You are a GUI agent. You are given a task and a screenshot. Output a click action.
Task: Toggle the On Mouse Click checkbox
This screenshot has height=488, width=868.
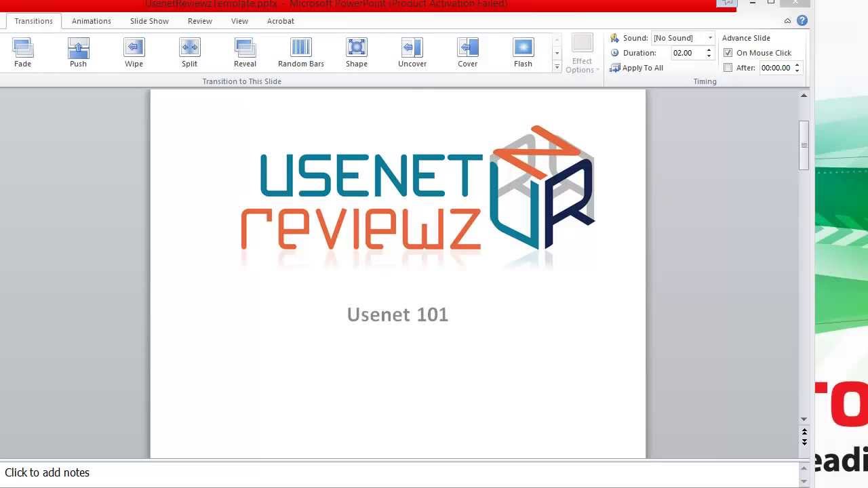tap(728, 53)
